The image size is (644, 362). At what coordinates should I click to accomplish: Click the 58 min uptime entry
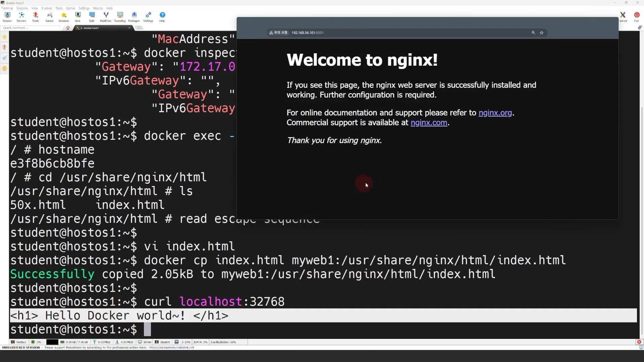pyautogui.click(x=145, y=342)
